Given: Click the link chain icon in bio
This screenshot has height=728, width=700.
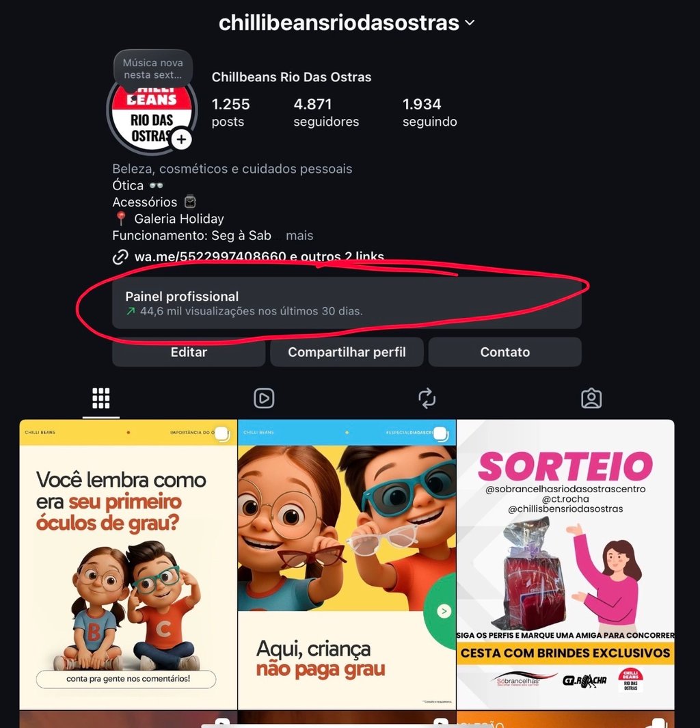Looking at the screenshot, I should pyautogui.click(x=120, y=257).
